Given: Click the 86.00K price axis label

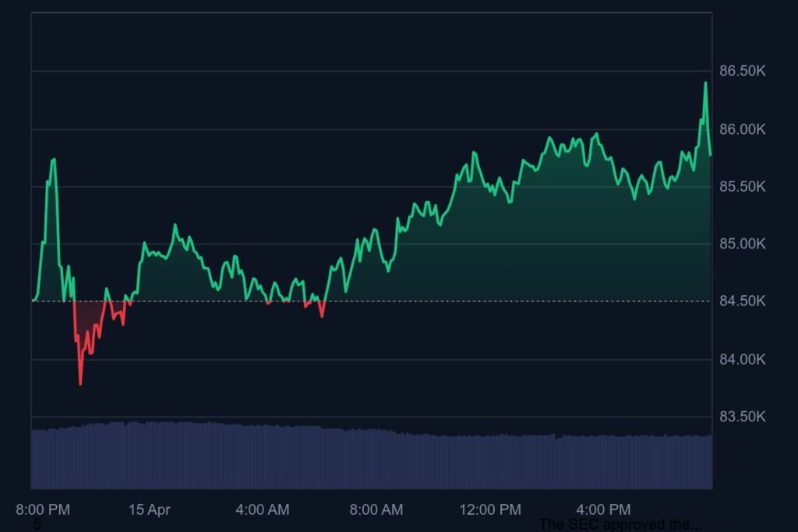Looking at the screenshot, I should coord(742,129).
